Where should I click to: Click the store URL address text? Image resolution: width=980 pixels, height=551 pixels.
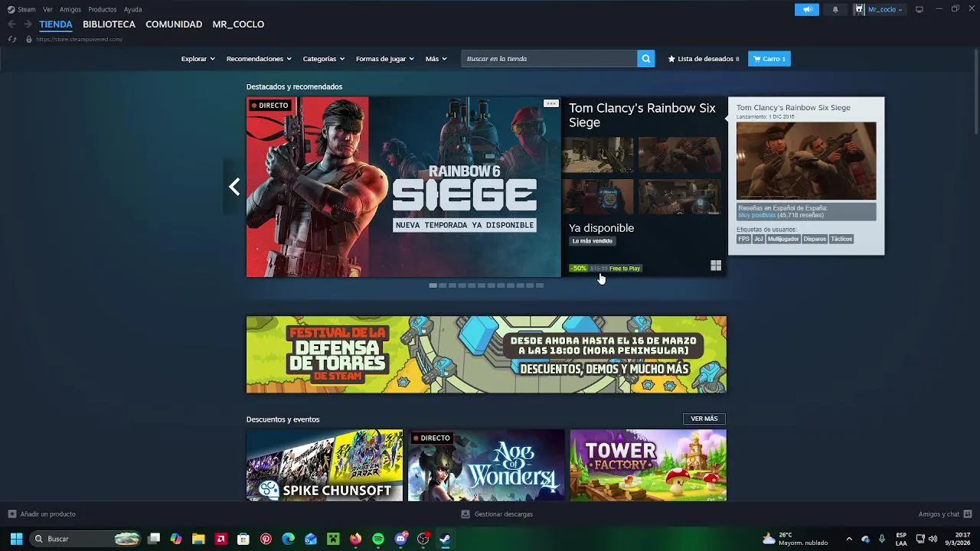coord(79,39)
